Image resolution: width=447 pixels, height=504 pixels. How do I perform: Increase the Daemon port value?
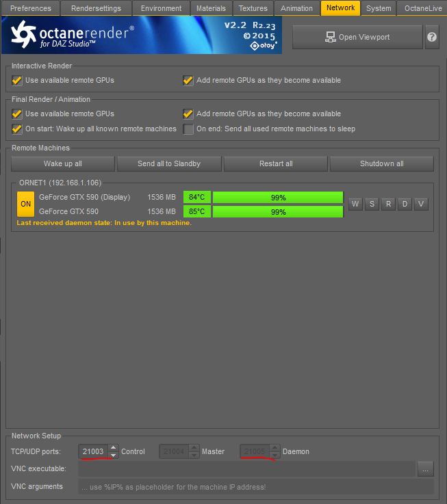click(x=274, y=448)
